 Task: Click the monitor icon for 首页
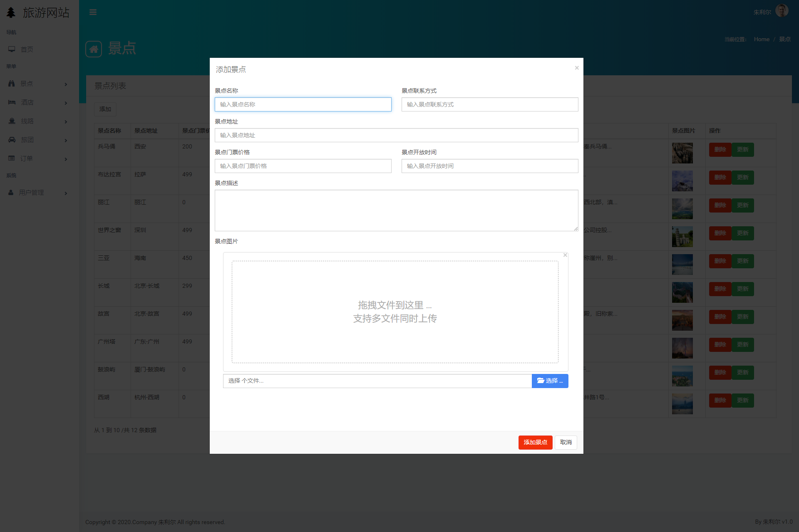tap(12, 49)
